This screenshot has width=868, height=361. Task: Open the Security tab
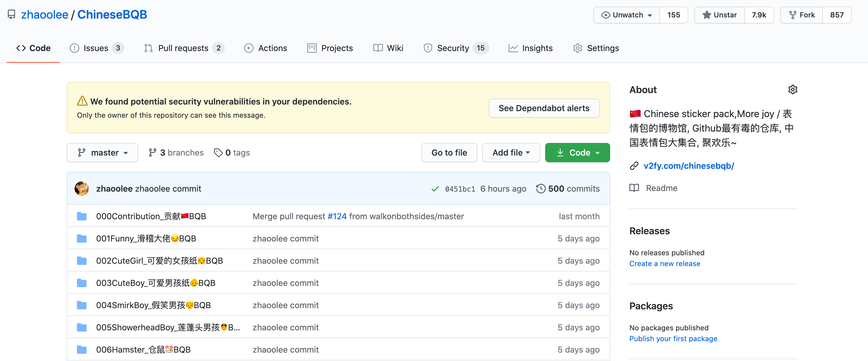(456, 48)
